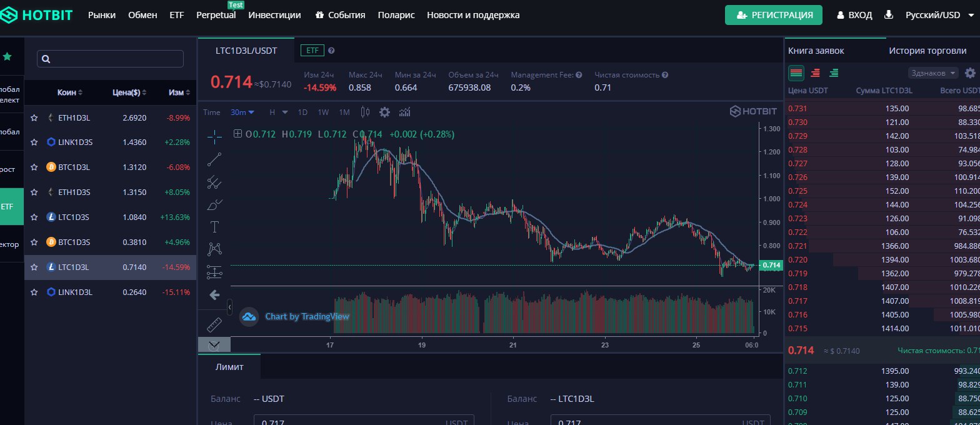
Task: Select the long position forecast tool
Action: 214,272
